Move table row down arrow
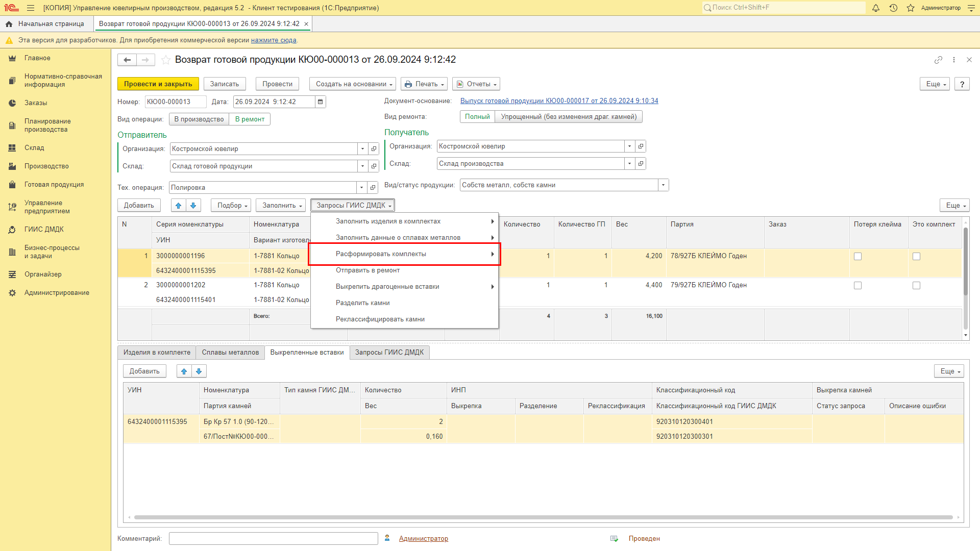The width and height of the screenshot is (980, 551). coord(193,206)
